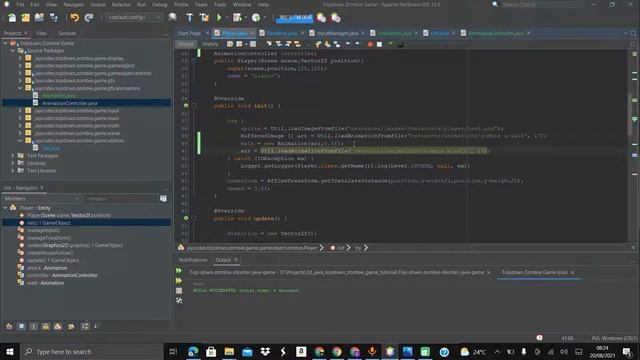This screenshot has height=360, width=640.
Task: Open the Refactor menu
Action: tap(121, 4)
